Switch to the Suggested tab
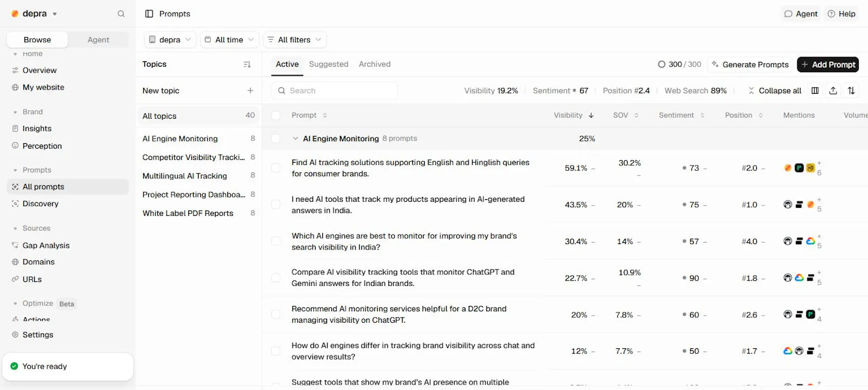Viewport: 868px width, 390px height. pos(329,64)
